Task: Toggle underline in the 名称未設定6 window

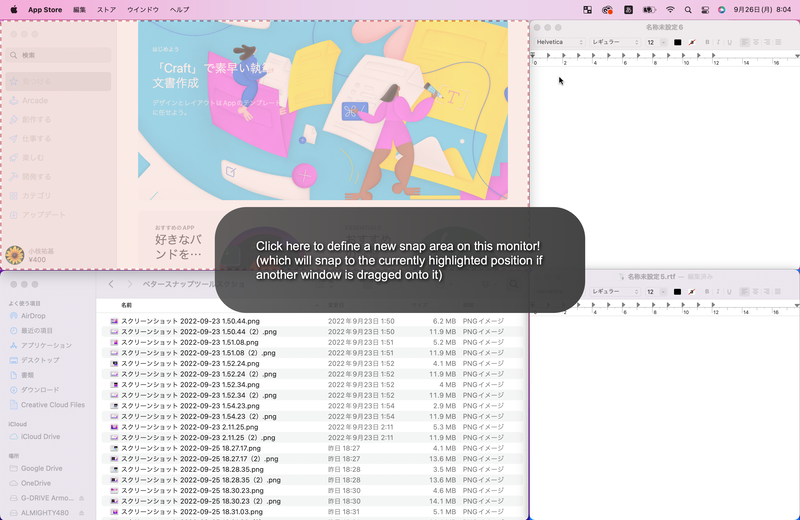Action: click(x=729, y=42)
